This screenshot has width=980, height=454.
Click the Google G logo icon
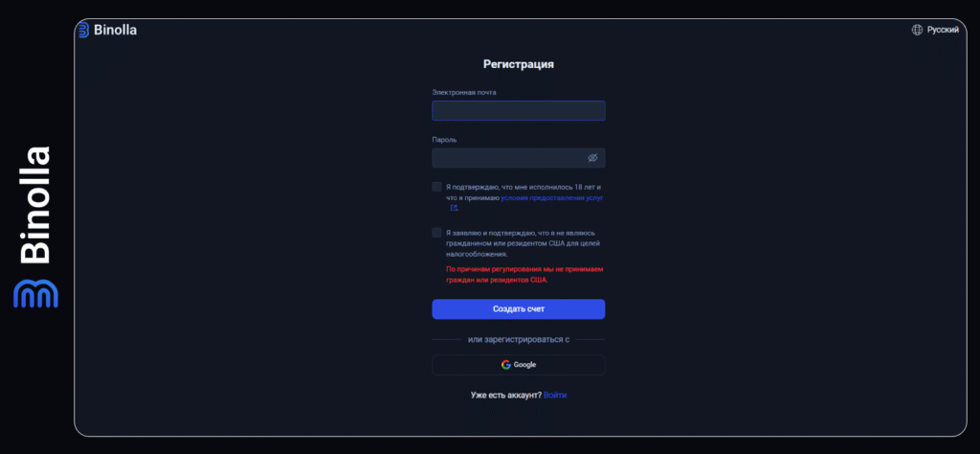coord(505,365)
